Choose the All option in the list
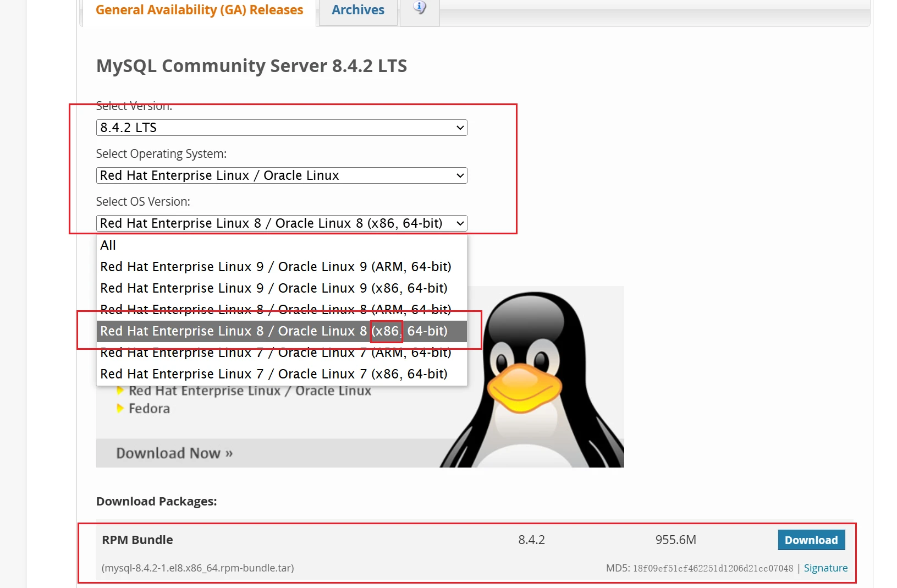 [108, 245]
